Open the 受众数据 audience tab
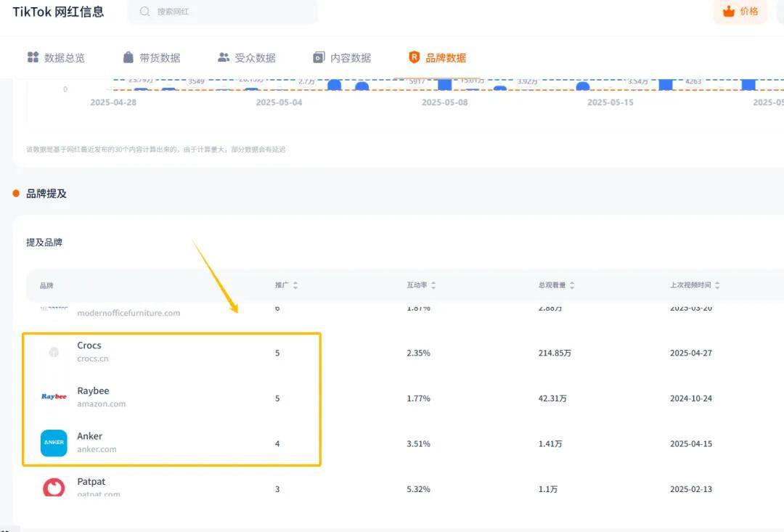The image size is (784, 532). pos(247,57)
